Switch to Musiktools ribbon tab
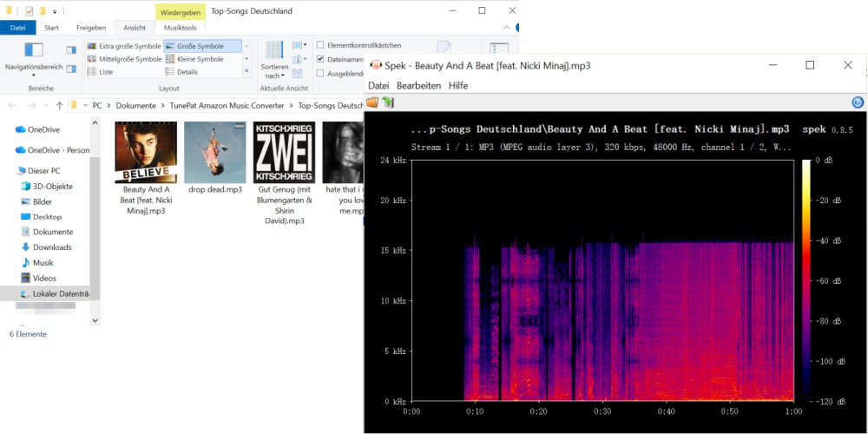The width and height of the screenshot is (868, 434). pos(180,28)
